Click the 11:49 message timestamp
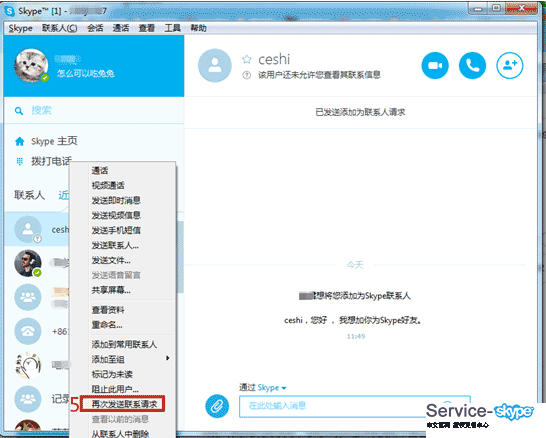The width and height of the screenshot is (546, 438). (x=356, y=336)
